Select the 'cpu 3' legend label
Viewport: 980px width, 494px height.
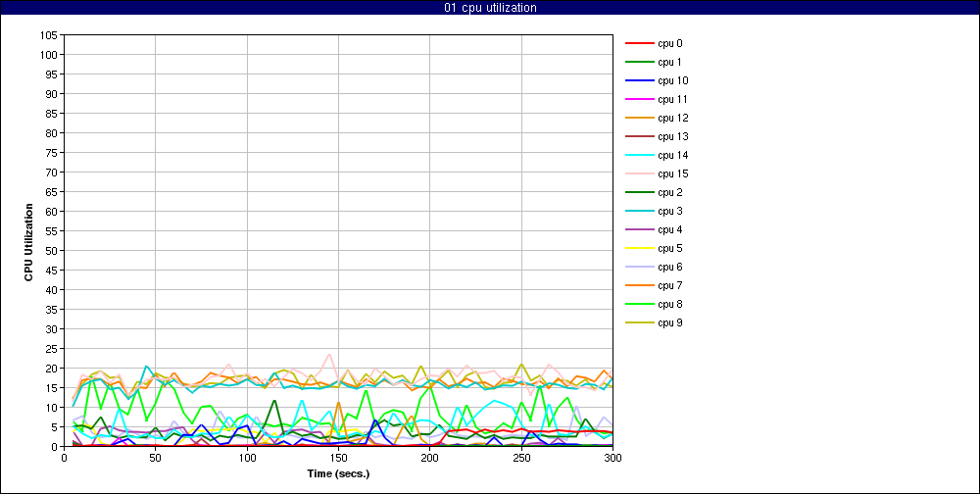coord(670,212)
